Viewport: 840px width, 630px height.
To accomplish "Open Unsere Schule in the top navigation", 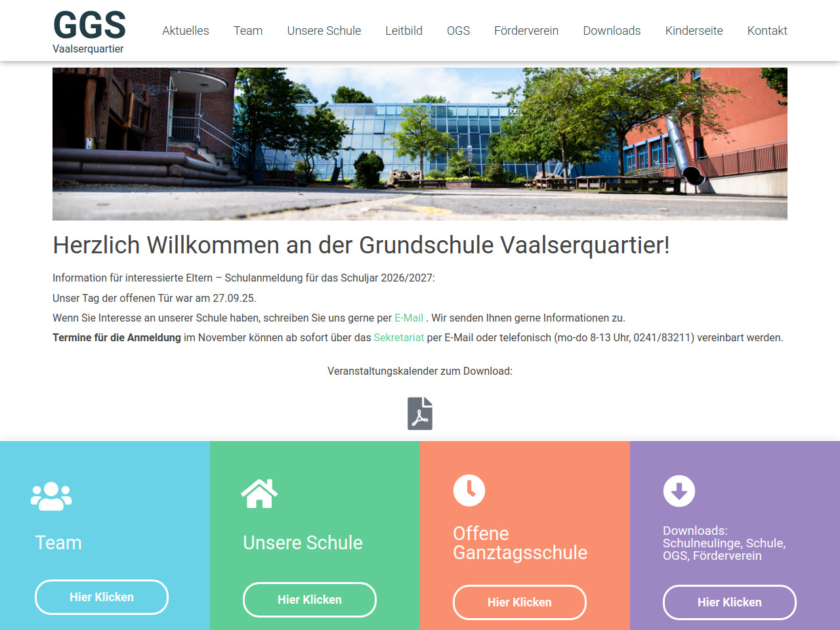I will click(x=324, y=31).
